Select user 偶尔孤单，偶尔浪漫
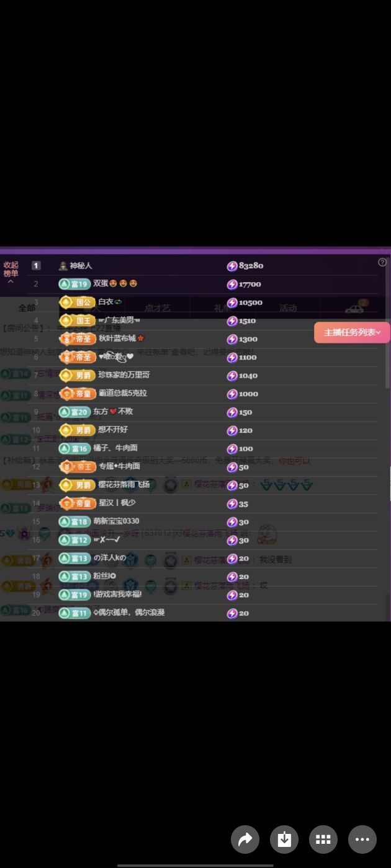This screenshot has height=868, width=391. pyautogui.click(x=128, y=613)
